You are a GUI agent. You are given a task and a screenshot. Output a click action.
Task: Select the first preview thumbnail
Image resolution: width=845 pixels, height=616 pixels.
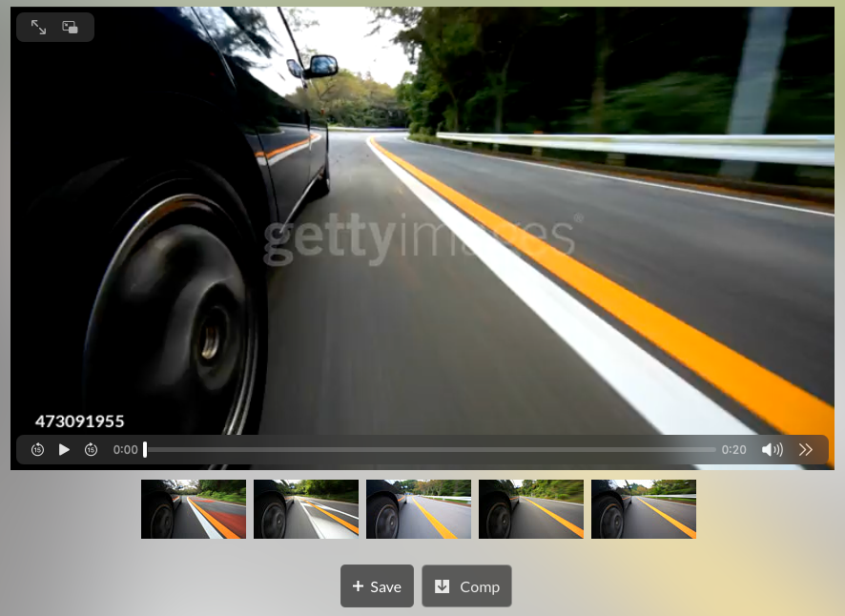coord(194,509)
